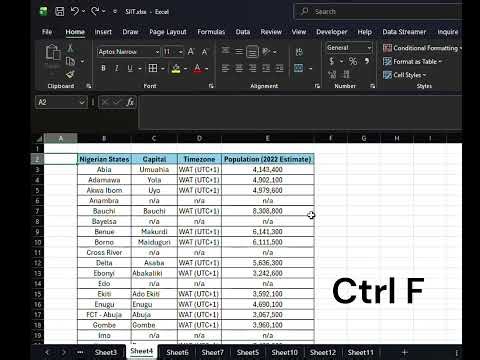Image resolution: width=480 pixels, height=360 pixels.
Task: Click Center alignment icon
Action: [239, 68]
